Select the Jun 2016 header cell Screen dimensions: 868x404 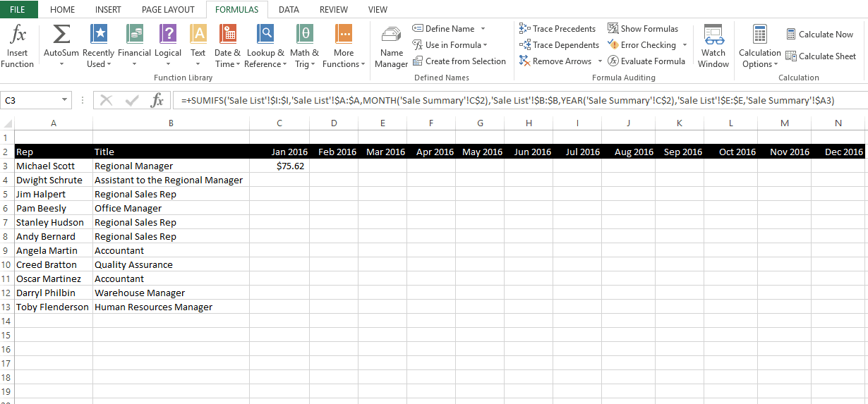[x=529, y=152]
